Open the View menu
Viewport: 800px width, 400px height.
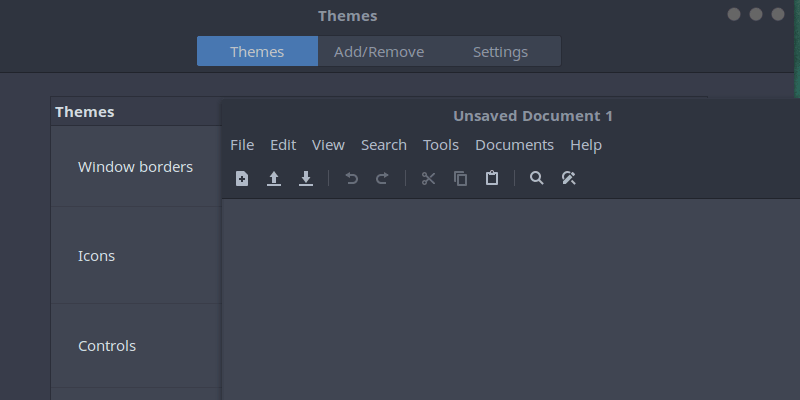tap(328, 145)
